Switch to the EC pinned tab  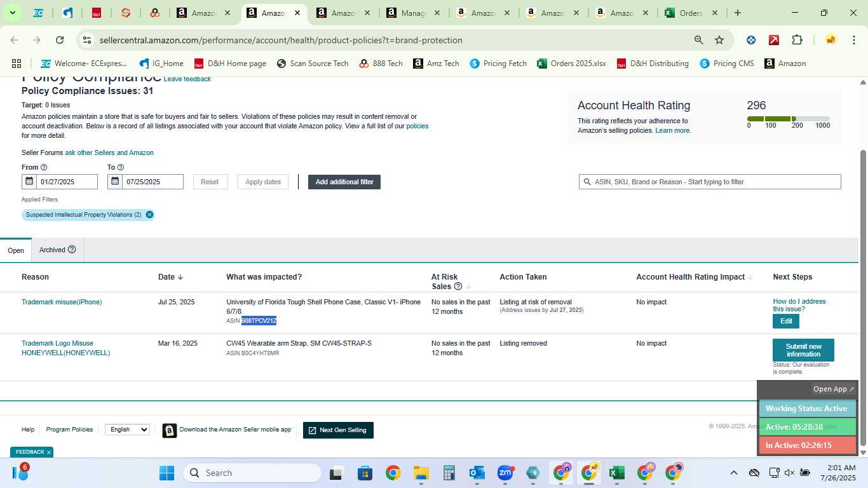coord(38,13)
